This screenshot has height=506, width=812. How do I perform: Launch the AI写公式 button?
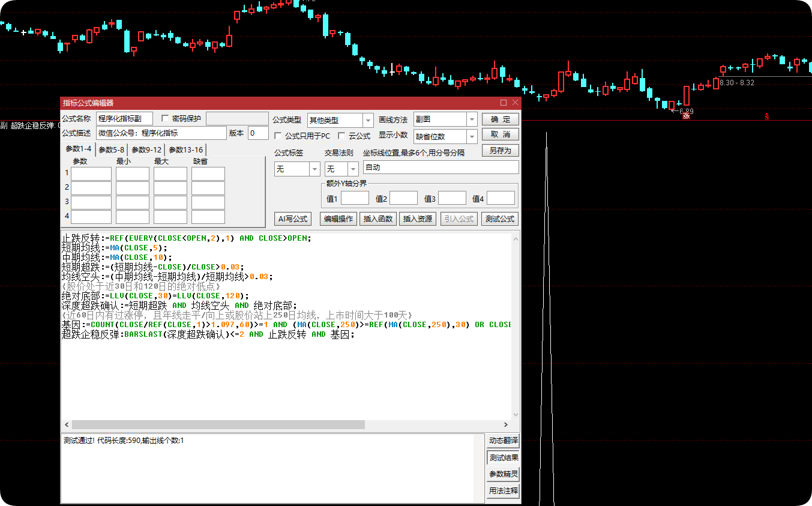tap(292, 219)
